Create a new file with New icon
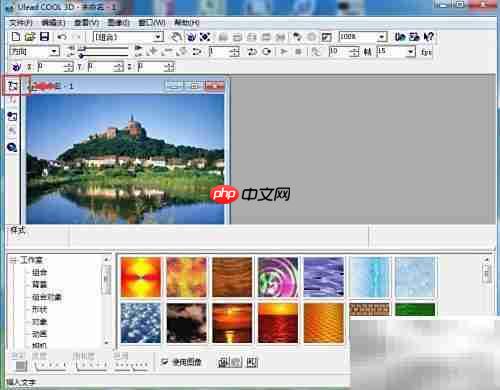This screenshot has height=390, width=500. pos(16,36)
